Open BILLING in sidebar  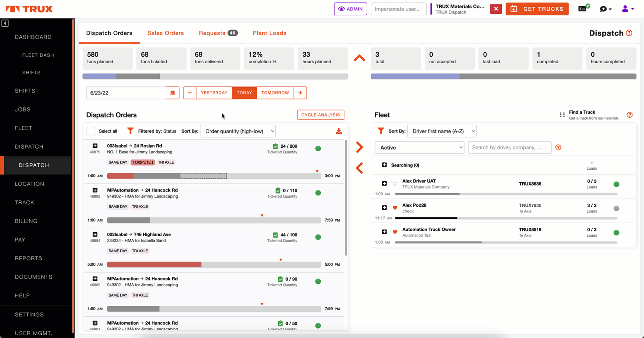point(26,221)
